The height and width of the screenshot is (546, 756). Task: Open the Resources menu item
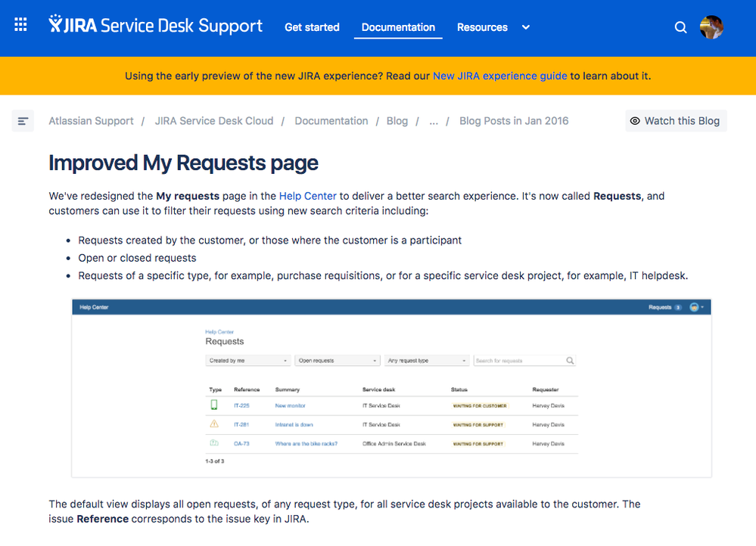pos(482,27)
